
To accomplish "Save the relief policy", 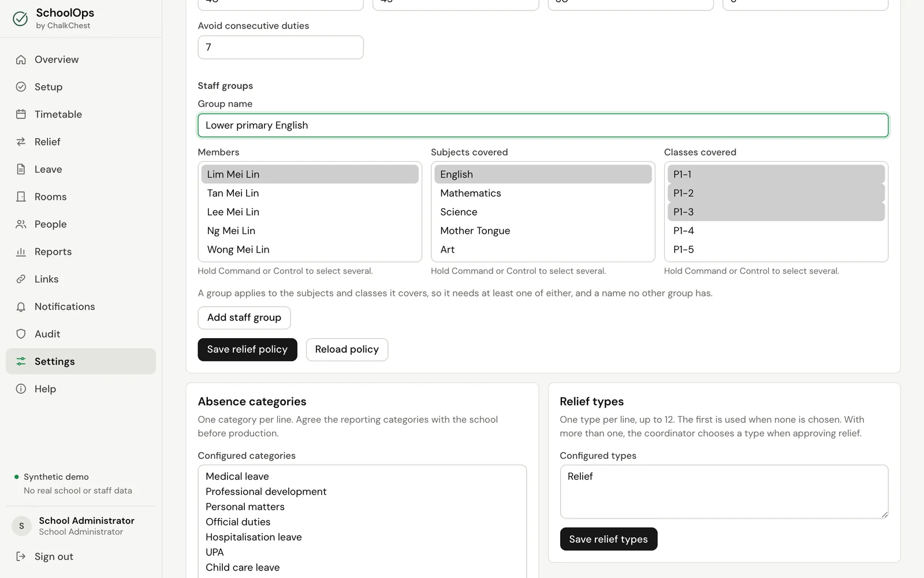I will coord(247,350).
